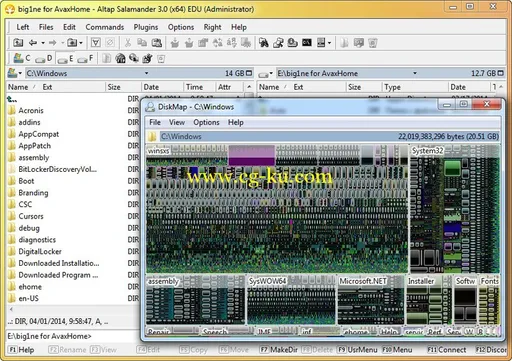Viewport: 512px width, 361px height.
Task: Select the winsxs tile in DiskMap
Action: [277, 209]
